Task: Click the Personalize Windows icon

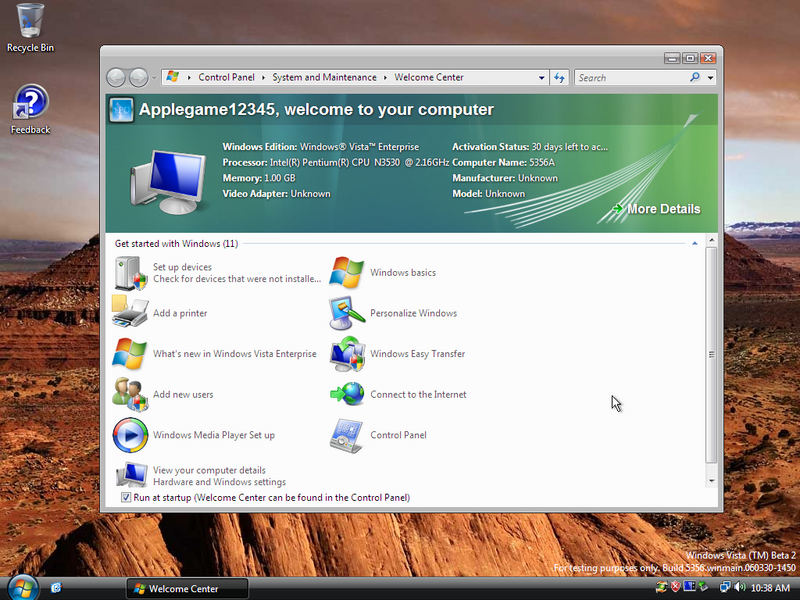Action: pos(347,313)
